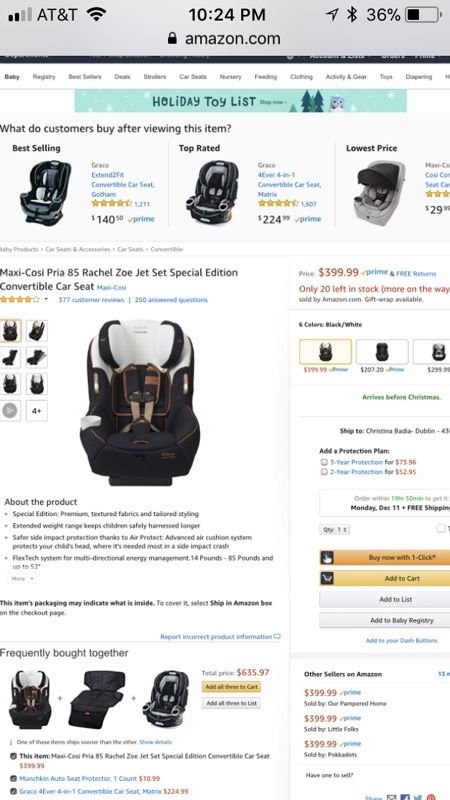This screenshot has height=800, width=450.
Task: Open the Car Seats menu tab
Action: tap(193, 77)
